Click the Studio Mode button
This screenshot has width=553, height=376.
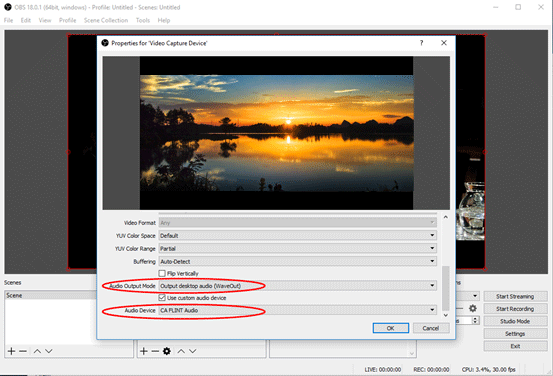click(x=515, y=321)
